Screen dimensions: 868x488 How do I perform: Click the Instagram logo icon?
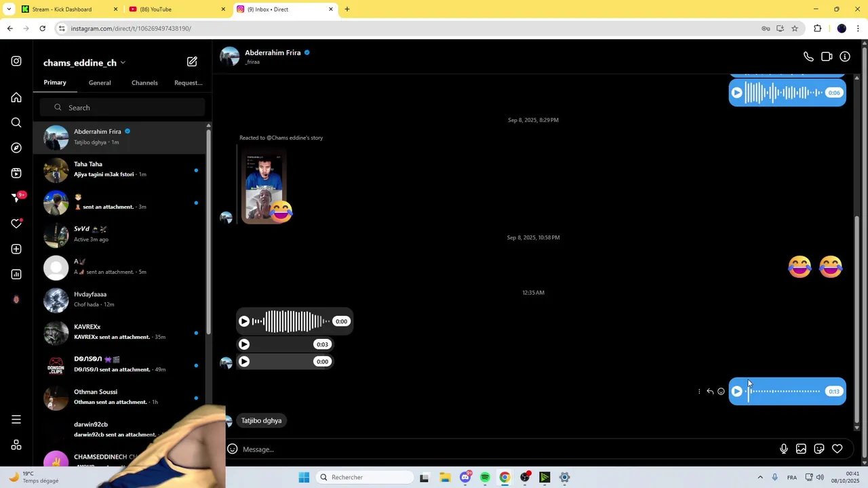tap(16, 61)
